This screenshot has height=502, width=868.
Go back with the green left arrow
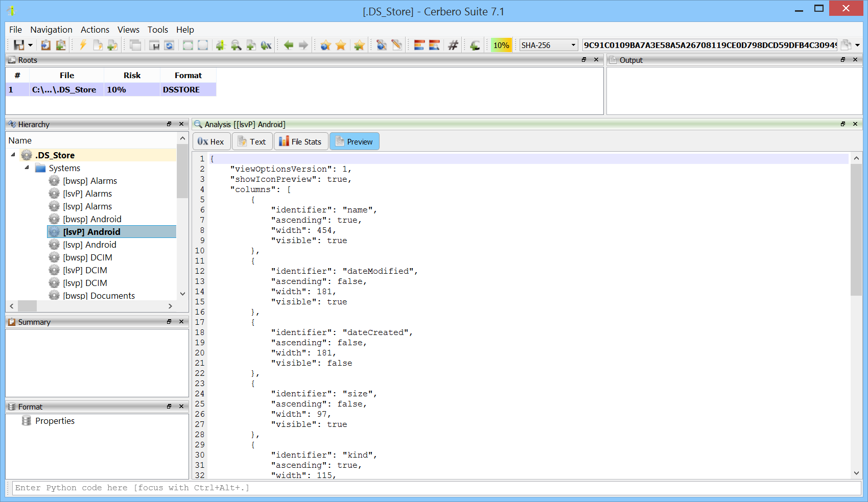[289, 45]
